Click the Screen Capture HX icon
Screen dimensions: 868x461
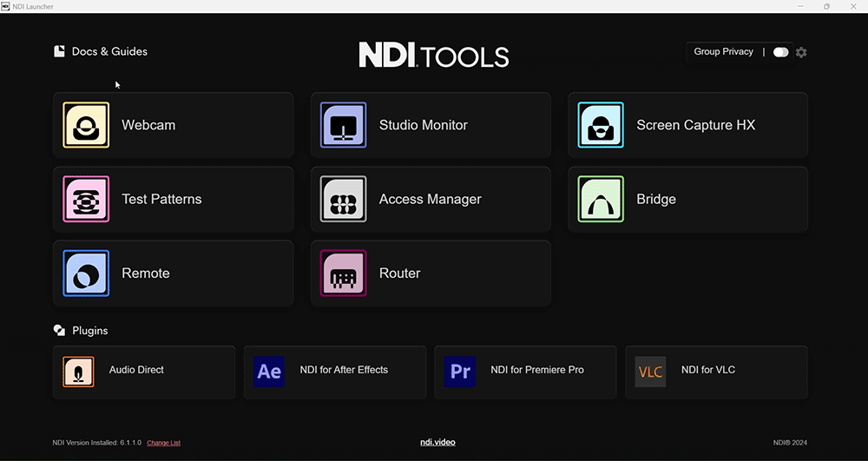point(601,125)
